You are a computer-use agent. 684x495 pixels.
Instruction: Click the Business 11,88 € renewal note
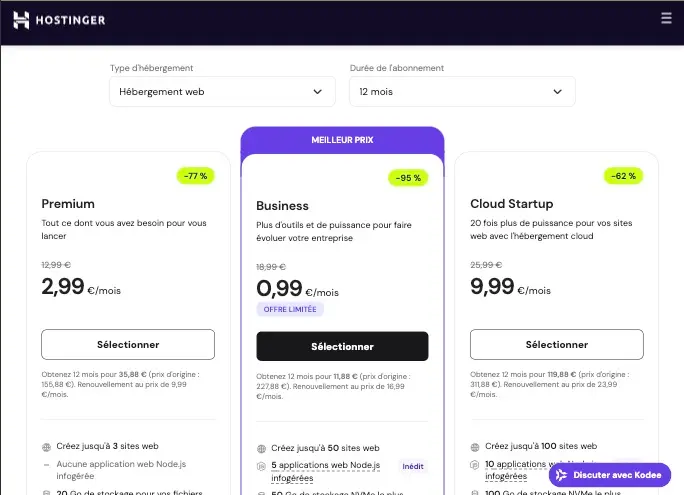pos(333,386)
